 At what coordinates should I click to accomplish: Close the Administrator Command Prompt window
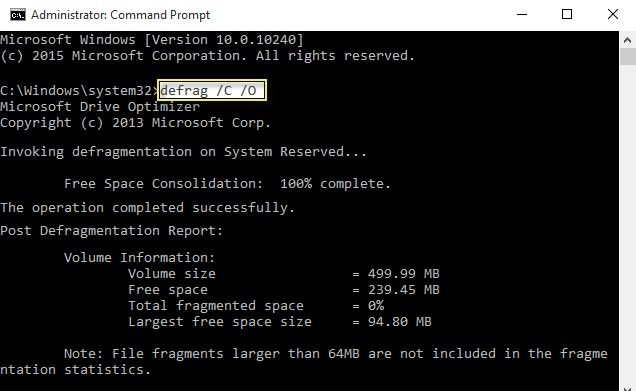coord(613,15)
